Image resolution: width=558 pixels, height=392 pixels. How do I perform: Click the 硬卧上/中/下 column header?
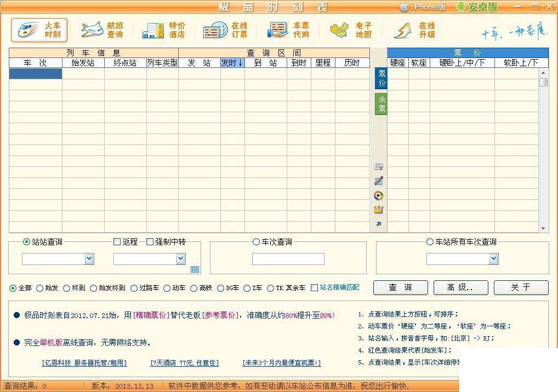pyautogui.click(x=462, y=63)
